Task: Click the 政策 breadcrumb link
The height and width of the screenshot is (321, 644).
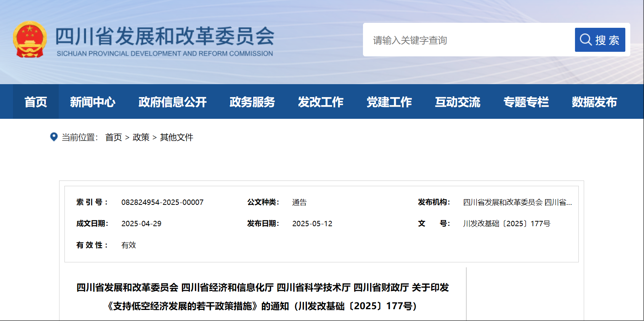Action: 141,137
